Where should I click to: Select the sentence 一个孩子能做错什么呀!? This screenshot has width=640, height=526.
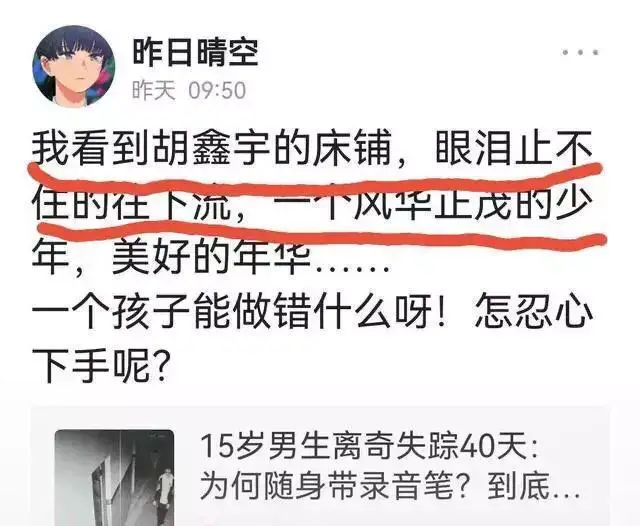(x=239, y=313)
